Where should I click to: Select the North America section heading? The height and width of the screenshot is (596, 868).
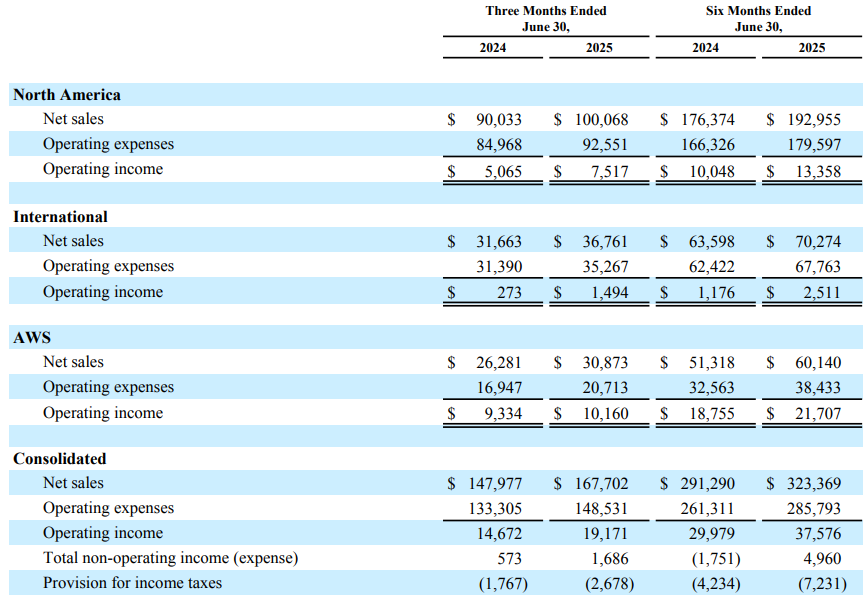click(x=67, y=95)
